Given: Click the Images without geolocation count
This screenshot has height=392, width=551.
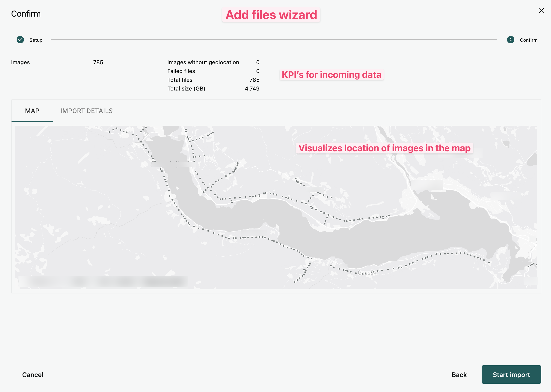Looking at the screenshot, I should [x=258, y=62].
